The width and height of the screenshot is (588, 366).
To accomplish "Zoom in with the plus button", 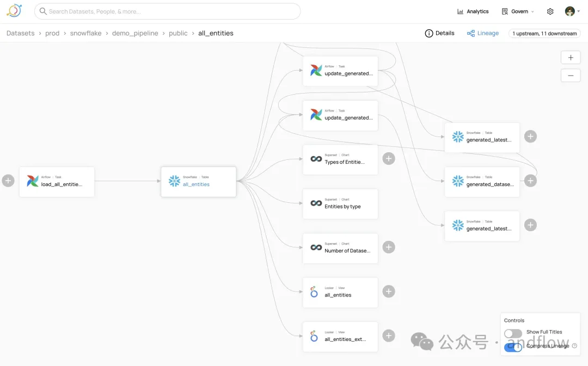I will 570,58.
